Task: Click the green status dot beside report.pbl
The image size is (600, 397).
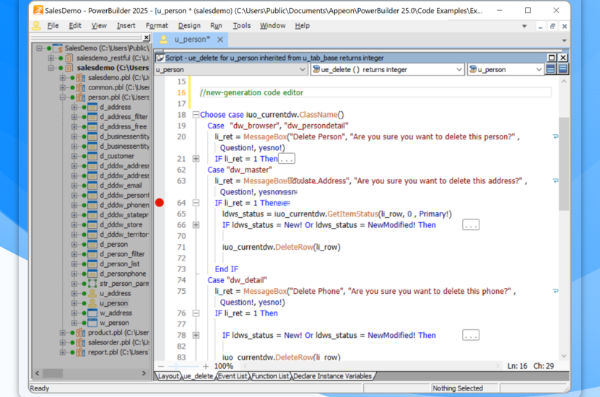Action: [72, 353]
